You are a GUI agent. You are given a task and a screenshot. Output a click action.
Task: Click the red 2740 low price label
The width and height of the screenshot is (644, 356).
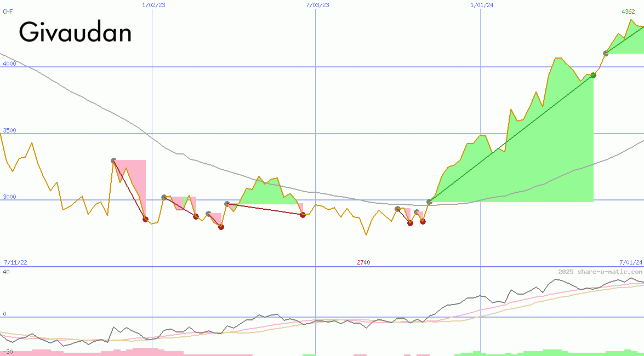[363, 262]
